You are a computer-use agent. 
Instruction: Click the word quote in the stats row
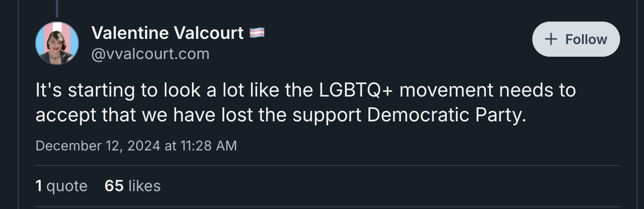point(67,186)
